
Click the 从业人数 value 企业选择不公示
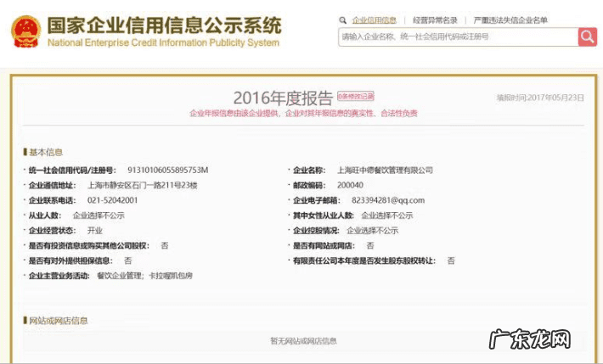(99, 216)
